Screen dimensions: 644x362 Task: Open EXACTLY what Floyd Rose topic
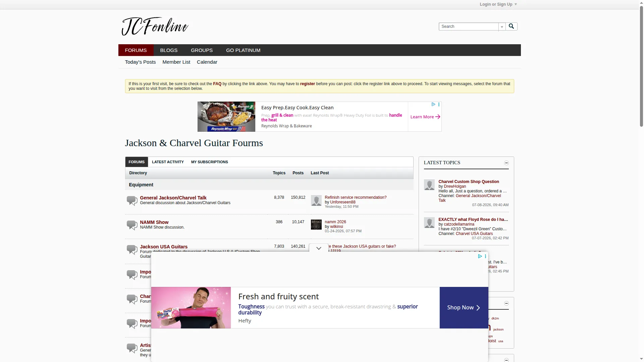[473, 220]
